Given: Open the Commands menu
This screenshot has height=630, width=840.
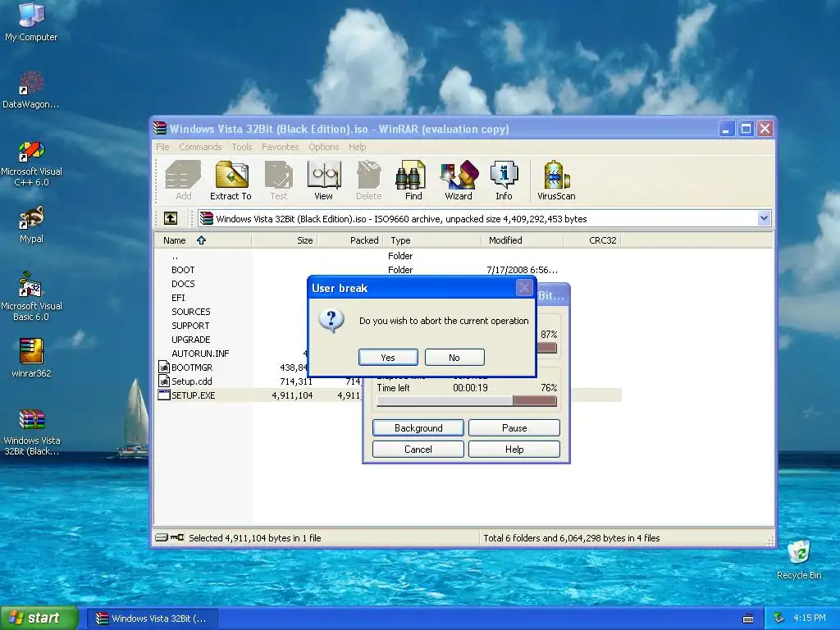Looking at the screenshot, I should point(200,147).
